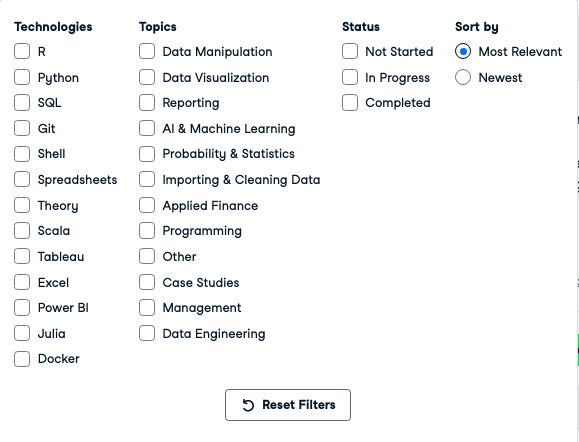Check the Importing & Cleaning Data topic

(x=147, y=180)
